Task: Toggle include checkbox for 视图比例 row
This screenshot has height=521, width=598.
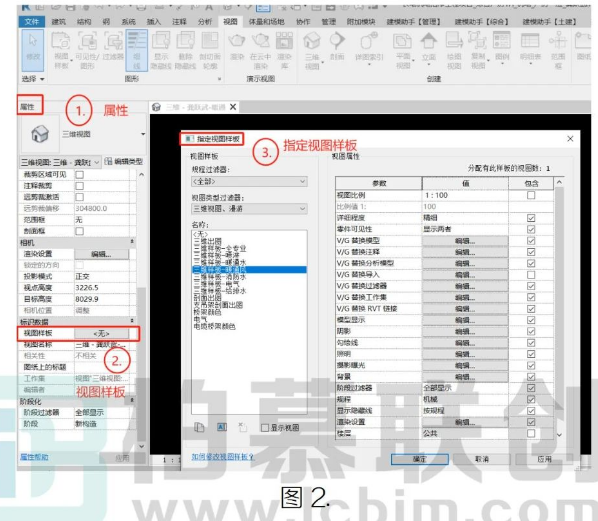Action: (531, 195)
